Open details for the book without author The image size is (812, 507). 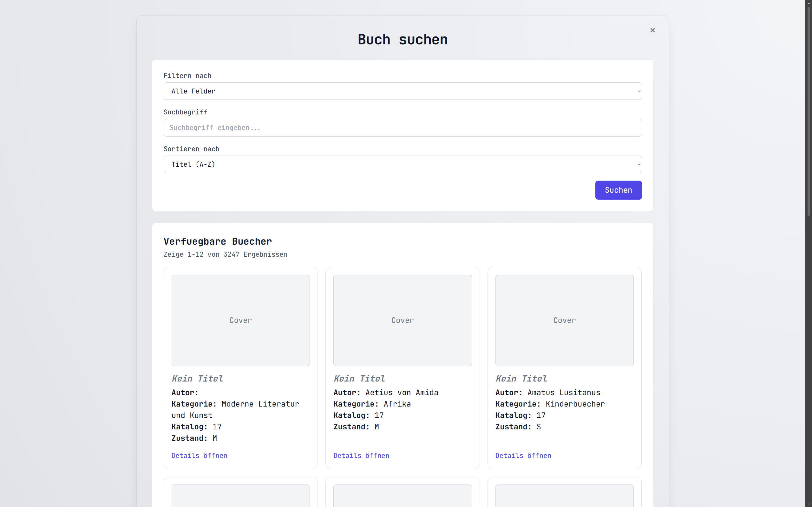tap(199, 455)
